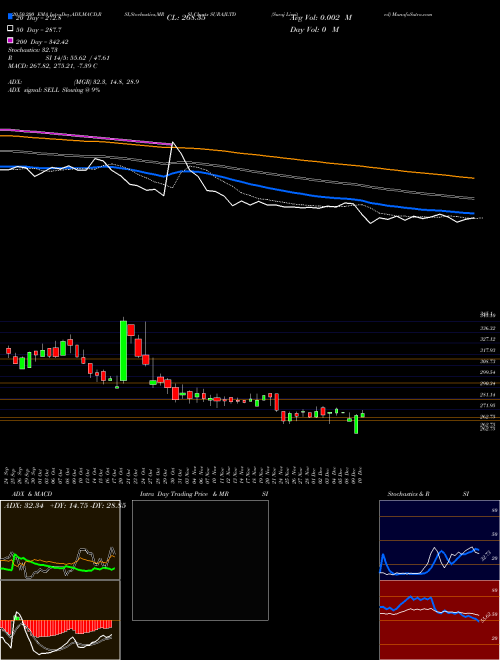Viewport: 500px width, 660px height.
Task: Click the 'ADX: 32.34' readout in ADX panel
Action: tap(25, 506)
